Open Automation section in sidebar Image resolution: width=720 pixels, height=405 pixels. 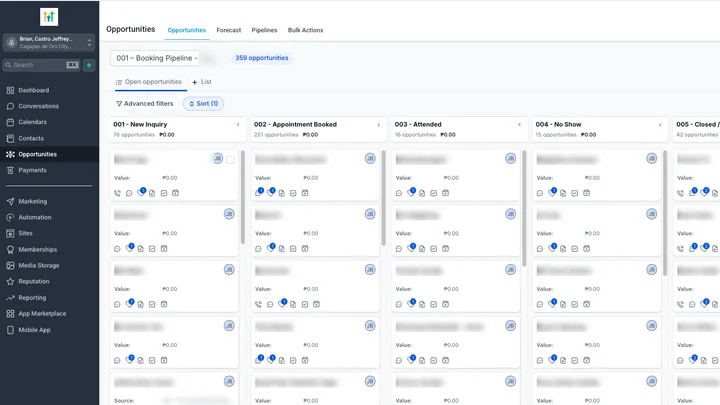pyautogui.click(x=35, y=217)
